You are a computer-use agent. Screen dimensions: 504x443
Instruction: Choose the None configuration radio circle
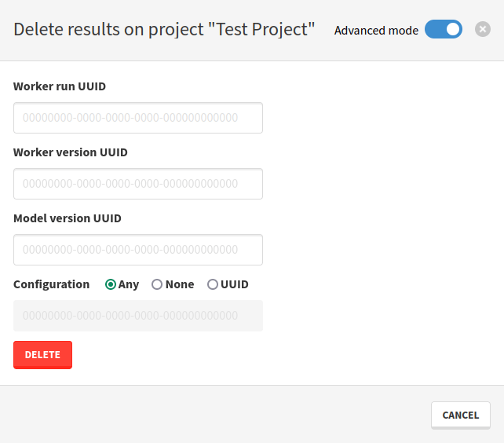pos(157,284)
